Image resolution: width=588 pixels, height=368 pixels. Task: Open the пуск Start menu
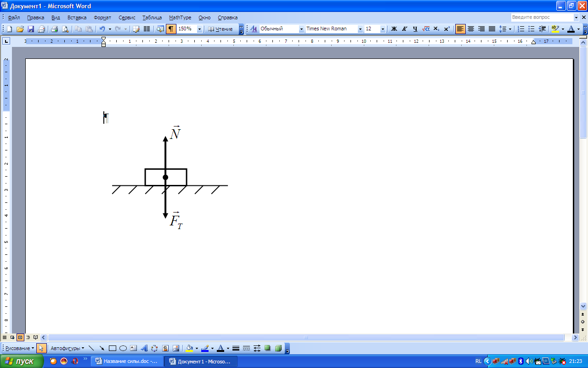coord(22,362)
